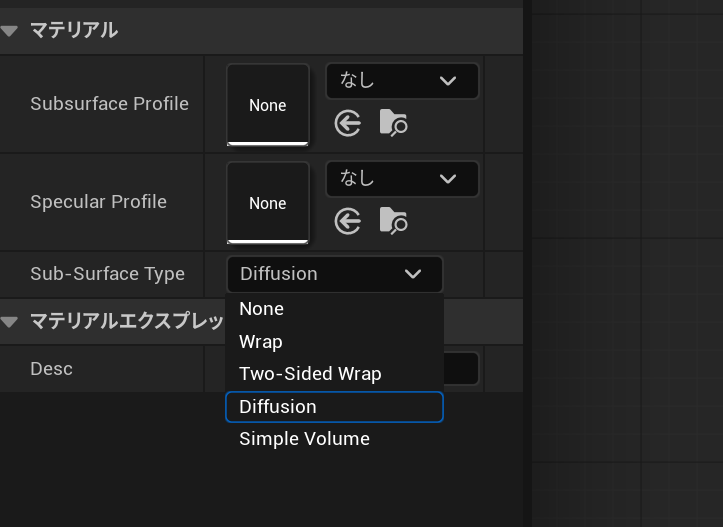Click the Specular Profile property label
Viewport: 723px width, 527px height.
click(x=98, y=202)
